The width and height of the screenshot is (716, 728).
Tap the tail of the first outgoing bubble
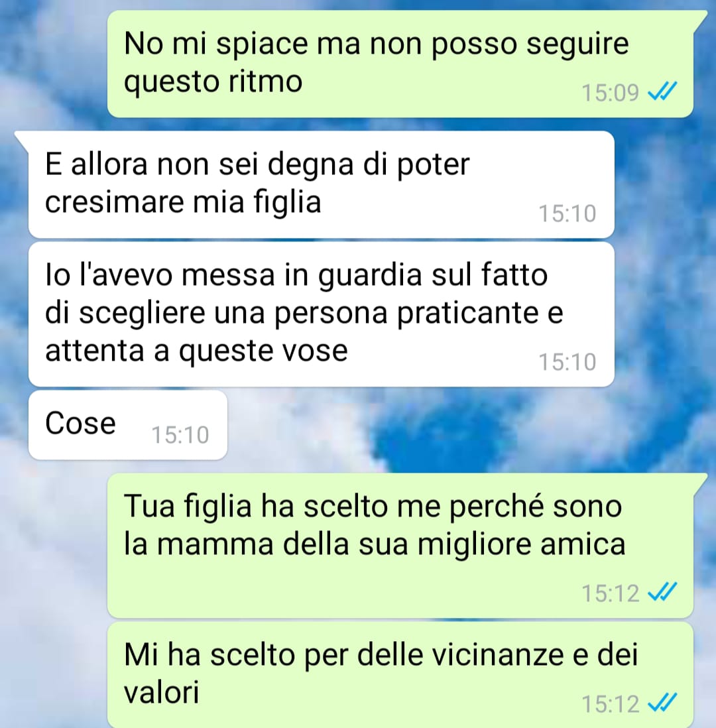(699, 21)
